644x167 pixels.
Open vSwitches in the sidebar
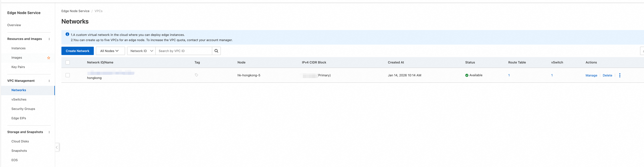(x=19, y=99)
